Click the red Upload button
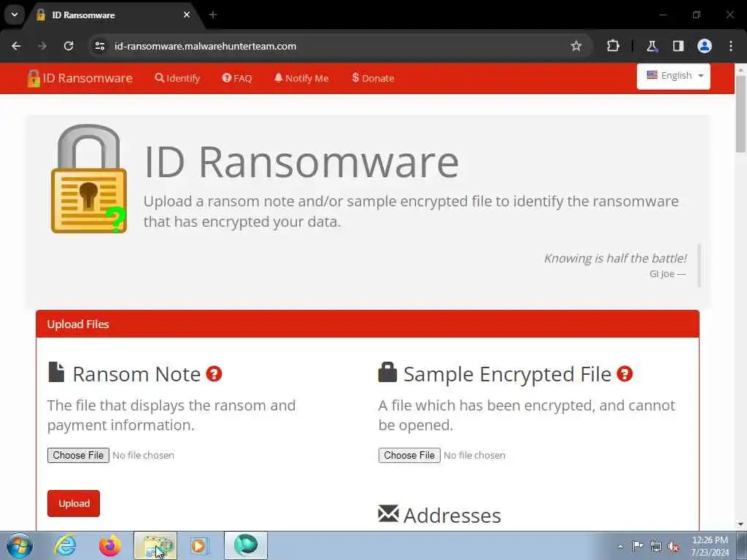Screen dimensions: 747x560 click(74, 503)
